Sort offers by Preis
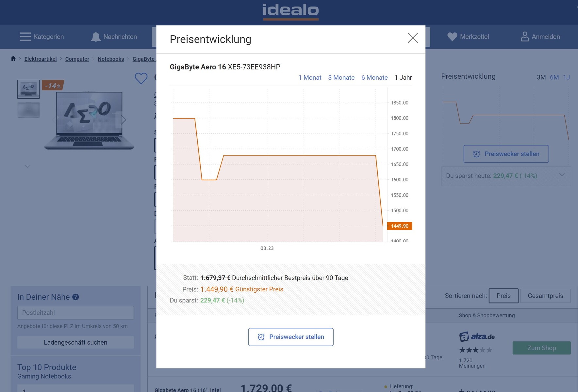Viewport: 578px width, 392px height. coord(503,296)
